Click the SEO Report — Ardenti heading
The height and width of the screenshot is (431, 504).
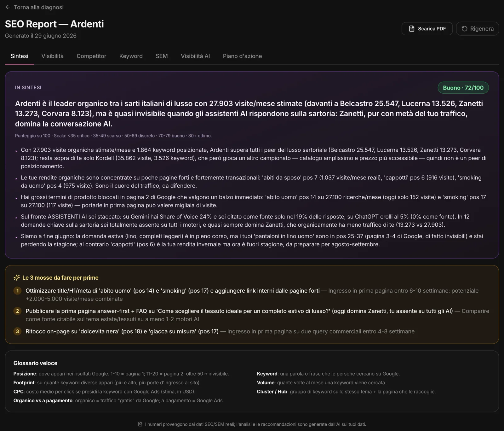(54, 24)
